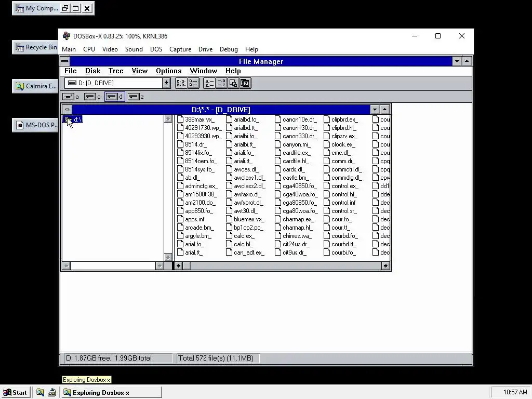The image size is (532, 399).
Task: Open DOSBox-X Drive menu
Action: 205,49
